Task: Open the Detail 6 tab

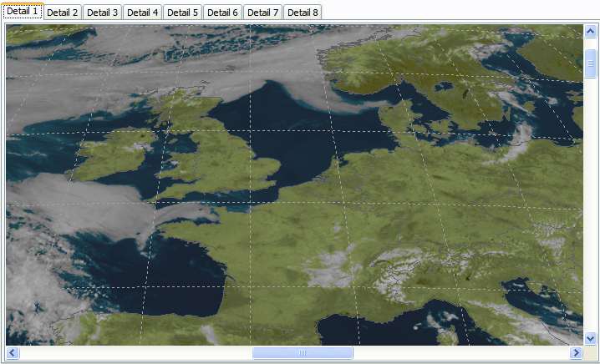Action: (223, 13)
